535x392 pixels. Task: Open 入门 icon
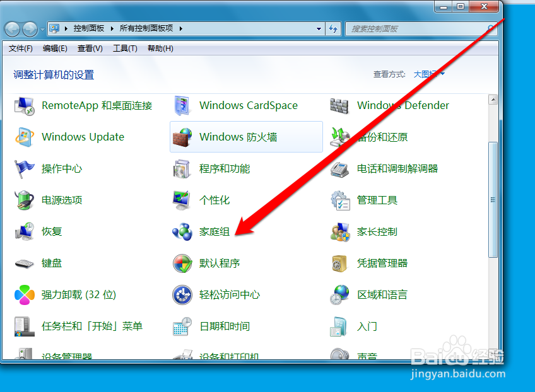coord(339,326)
